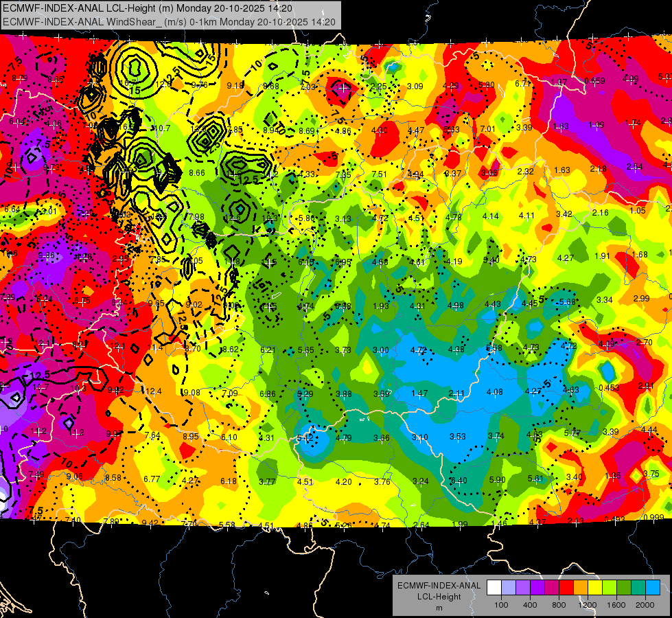The width and height of the screenshot is (672, 618).
Task: Select the grid value 0.453
Action: pos(609,388)
